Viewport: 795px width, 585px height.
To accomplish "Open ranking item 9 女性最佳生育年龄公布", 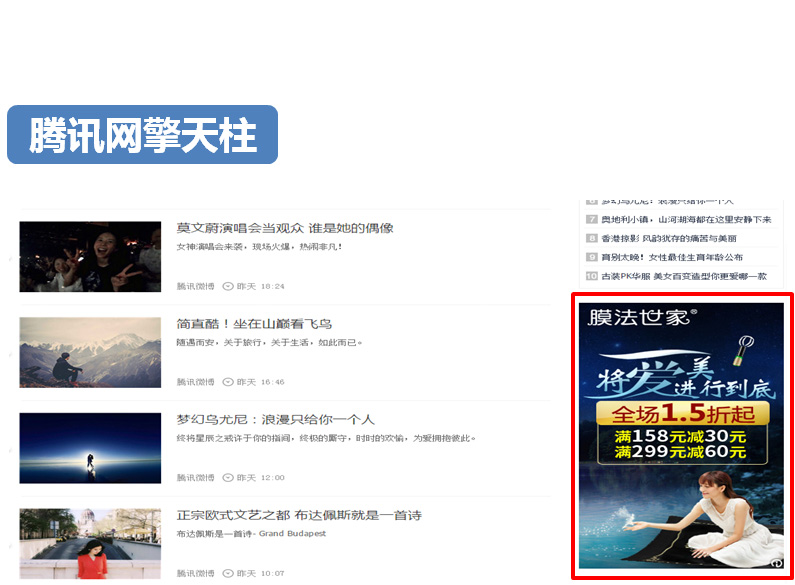I will (x=672, y=258).
